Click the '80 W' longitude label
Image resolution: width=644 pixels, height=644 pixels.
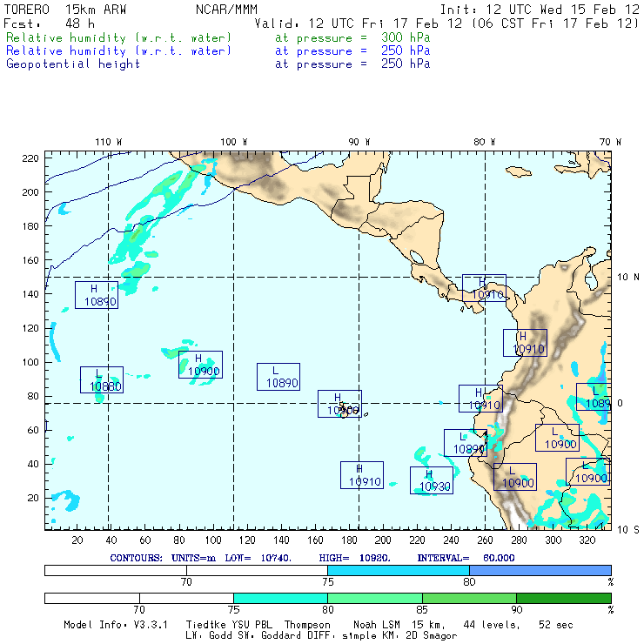(x=484, y=142)
